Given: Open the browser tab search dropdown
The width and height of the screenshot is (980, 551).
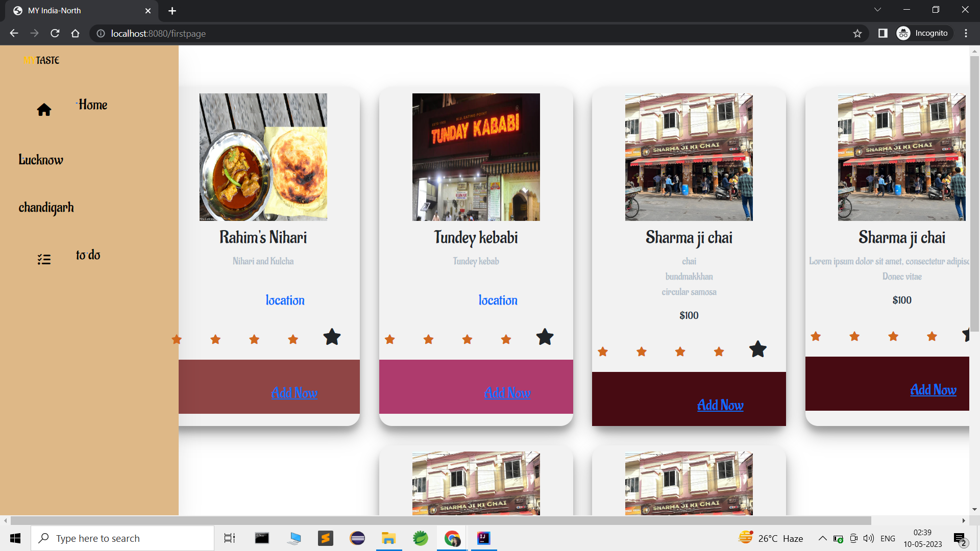Looking at the screenshot, I should [x=878, y=9].
